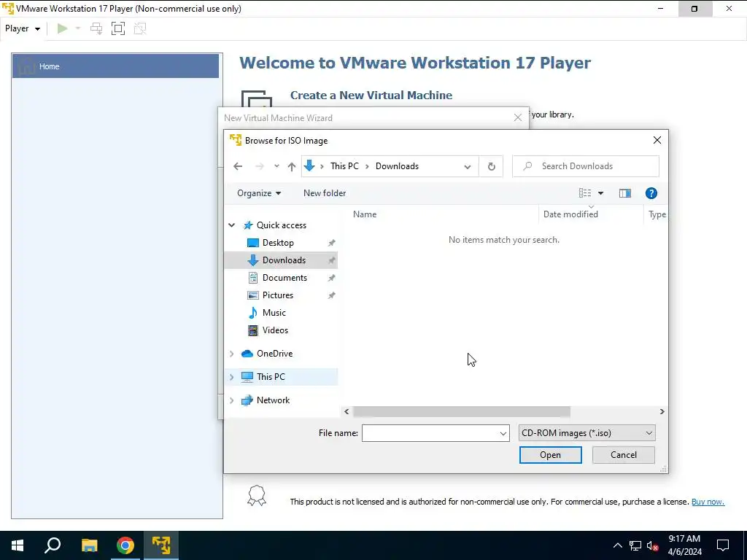Click the scroll right arrow

(662, 411)
